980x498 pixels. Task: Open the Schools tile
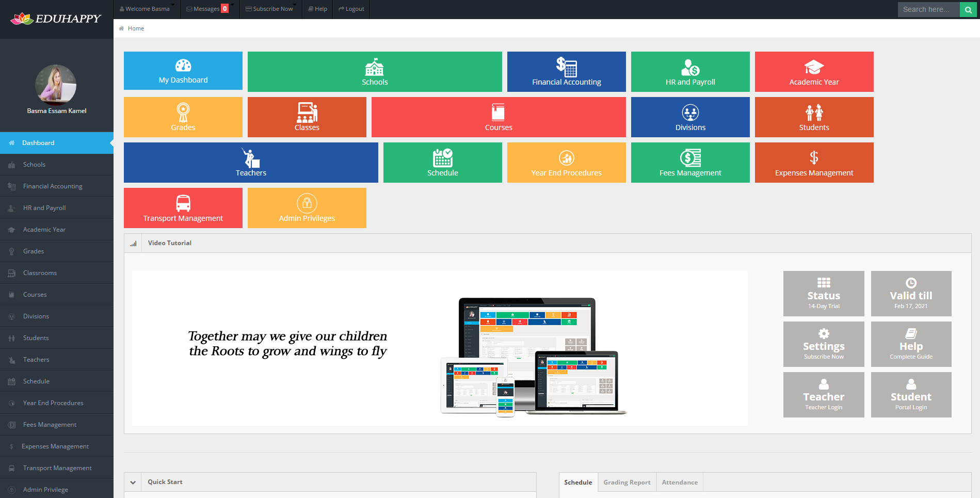375,72
